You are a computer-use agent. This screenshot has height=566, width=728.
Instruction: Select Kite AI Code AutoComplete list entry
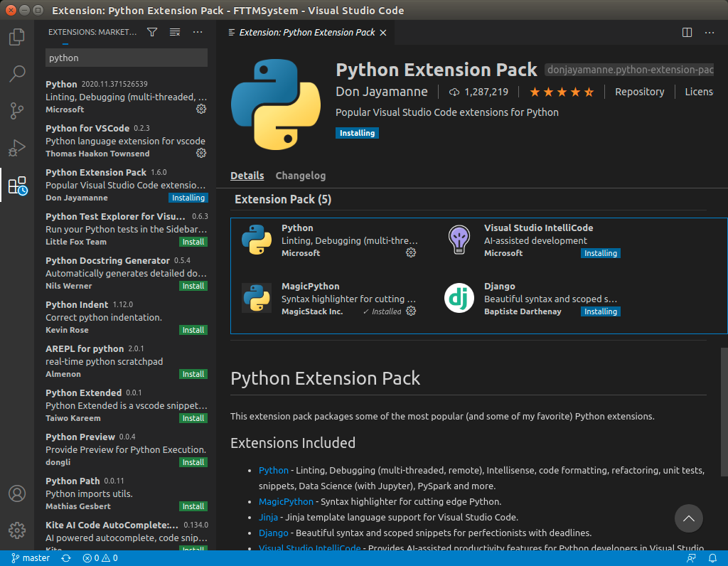click(x=127, y=534)
